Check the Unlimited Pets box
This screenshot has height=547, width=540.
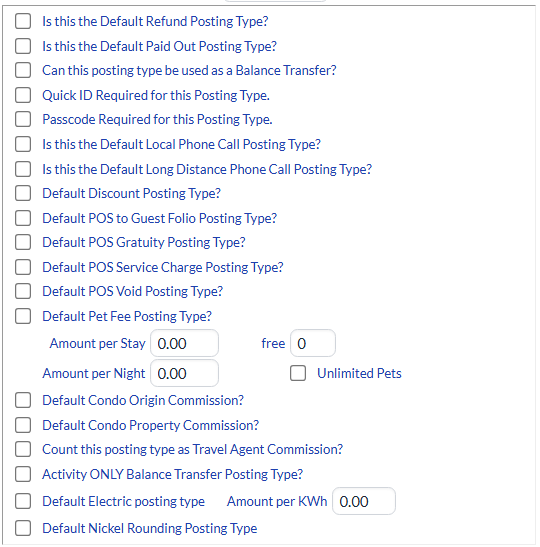point(298,373)
